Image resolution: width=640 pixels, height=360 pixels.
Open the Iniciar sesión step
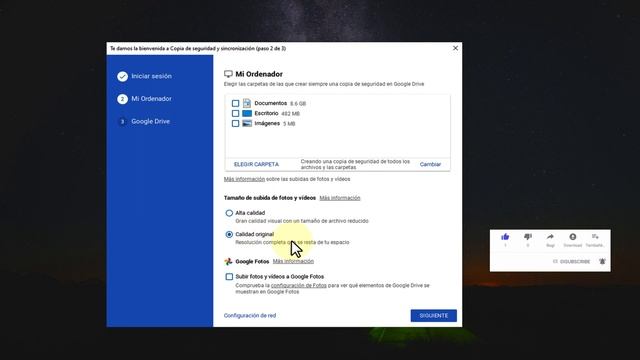pyautogui.click(x=151, y=76)
